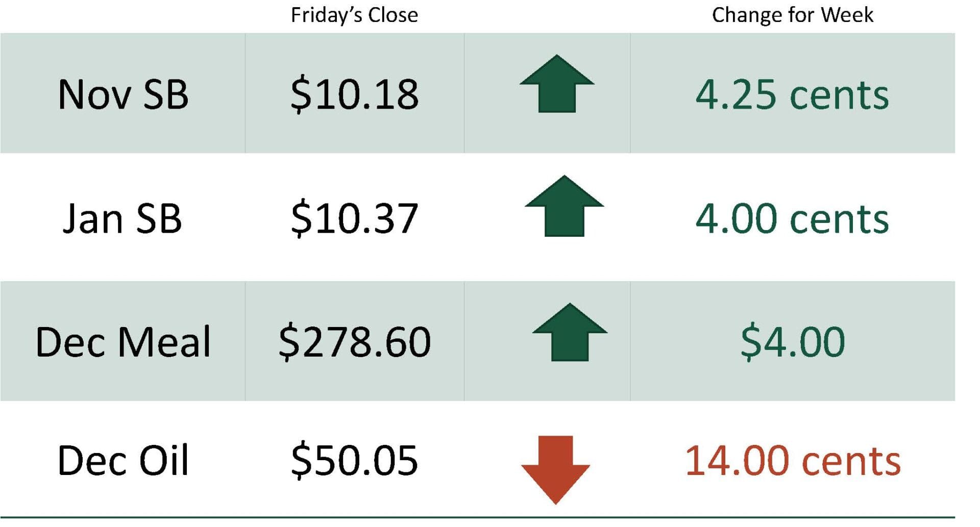The width and height of the screenshot is (980, 527).
Task: Click the $10.18 closing price
Action: [354, 94]
